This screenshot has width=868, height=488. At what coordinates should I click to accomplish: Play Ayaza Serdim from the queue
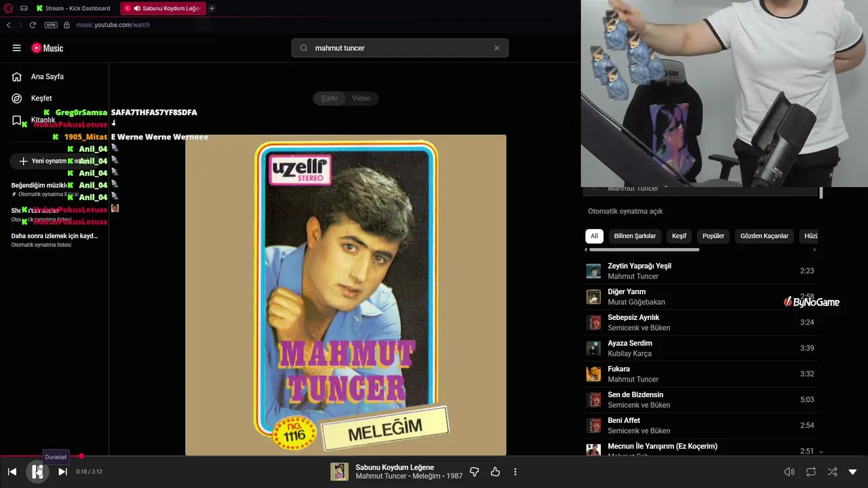[x=701, y=348]
